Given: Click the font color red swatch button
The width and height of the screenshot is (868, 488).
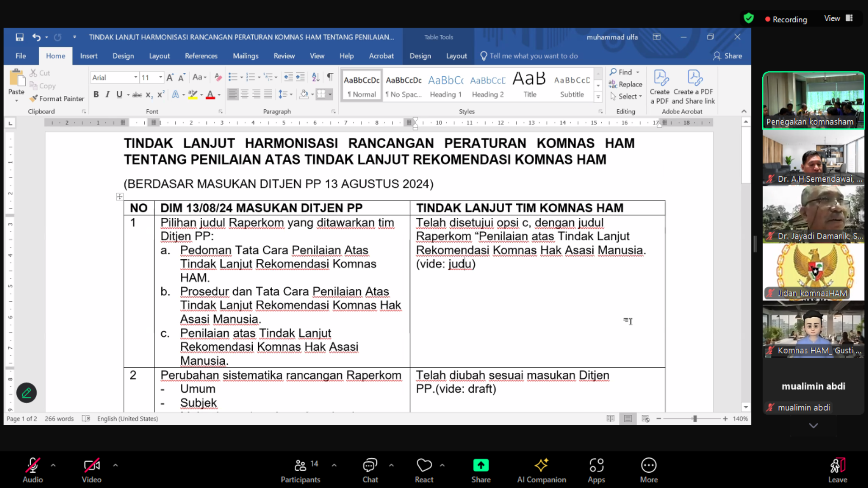Looking at the screenshot, I should click(210, 94).
